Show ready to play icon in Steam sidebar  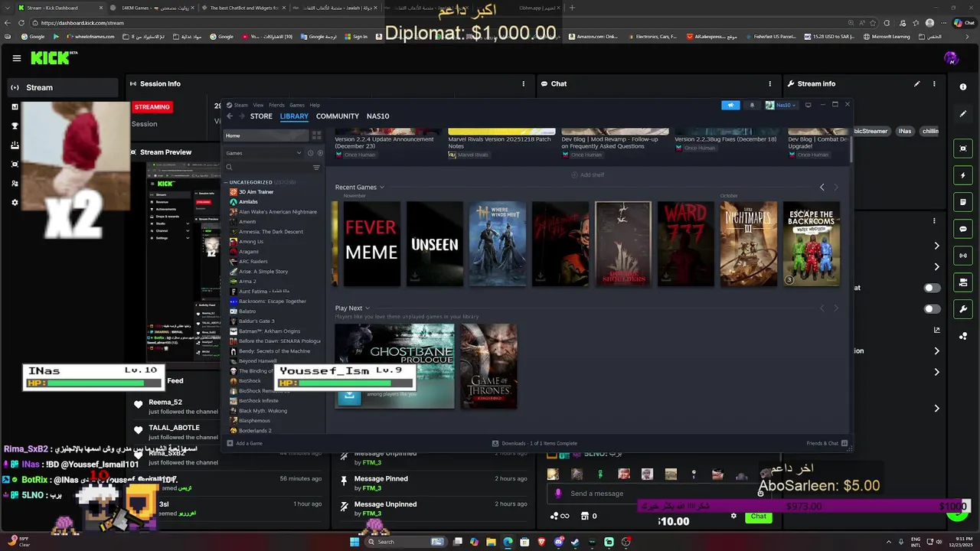(x=320, y=153)
